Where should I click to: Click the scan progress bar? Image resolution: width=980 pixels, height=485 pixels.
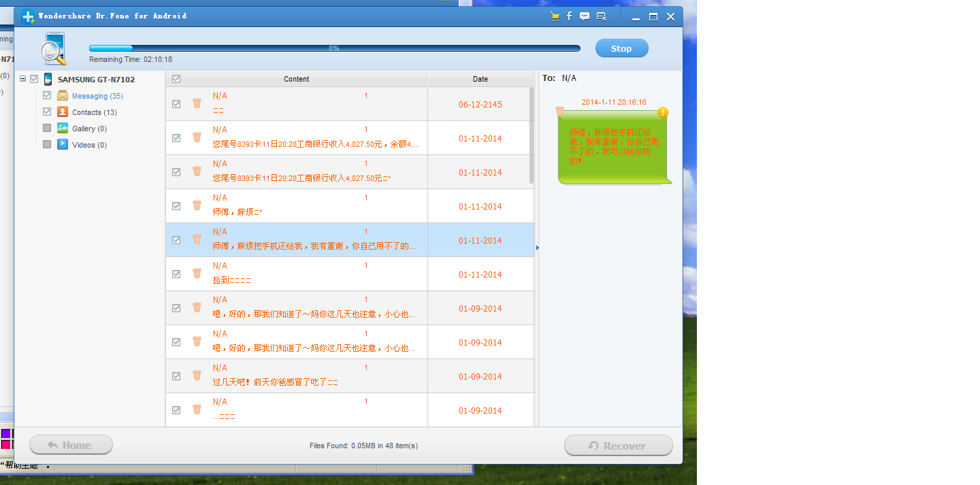point(334,48)
